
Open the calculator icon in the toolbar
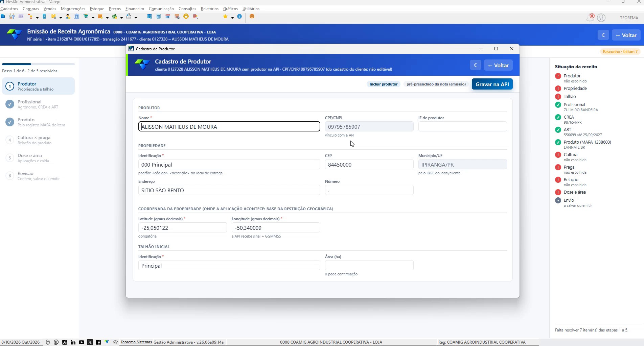coord(159,16)
